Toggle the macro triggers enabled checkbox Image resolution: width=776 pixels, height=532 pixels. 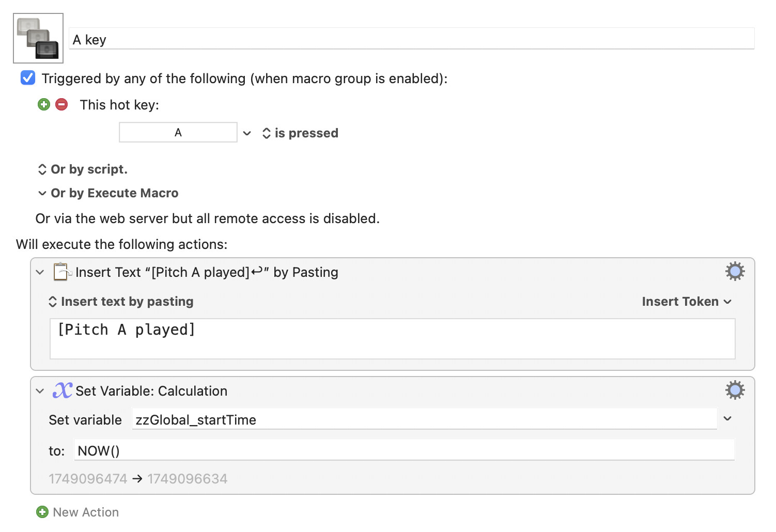click(28, 78)
